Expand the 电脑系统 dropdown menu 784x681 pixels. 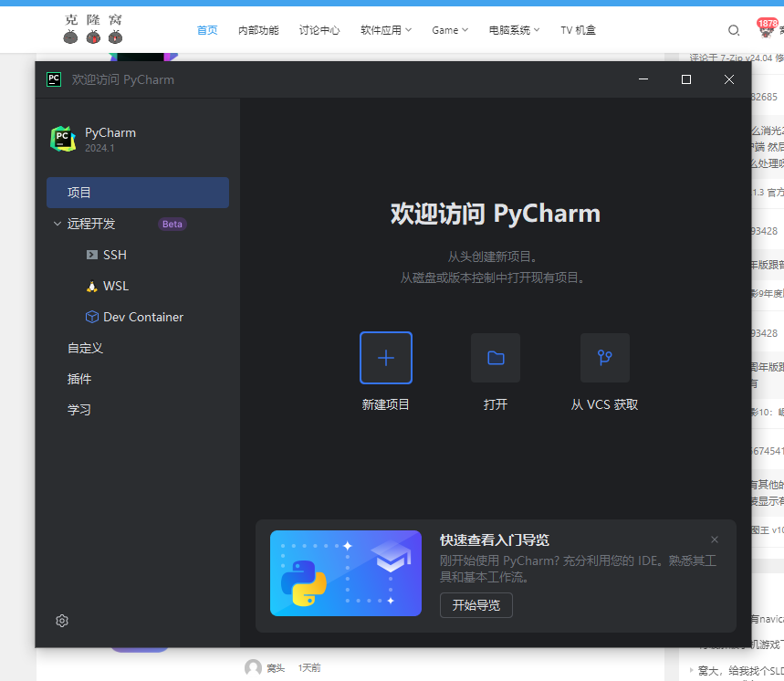point(514,30)
